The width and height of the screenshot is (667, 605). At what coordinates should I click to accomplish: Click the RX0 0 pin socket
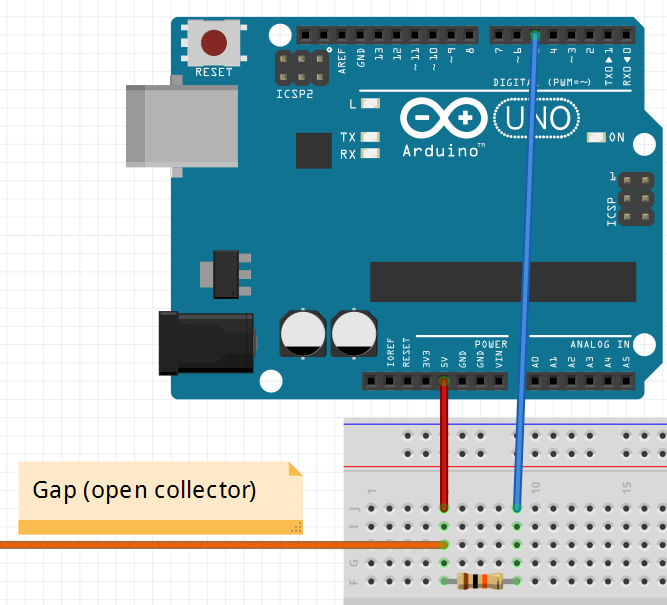[x=626, y=34]
